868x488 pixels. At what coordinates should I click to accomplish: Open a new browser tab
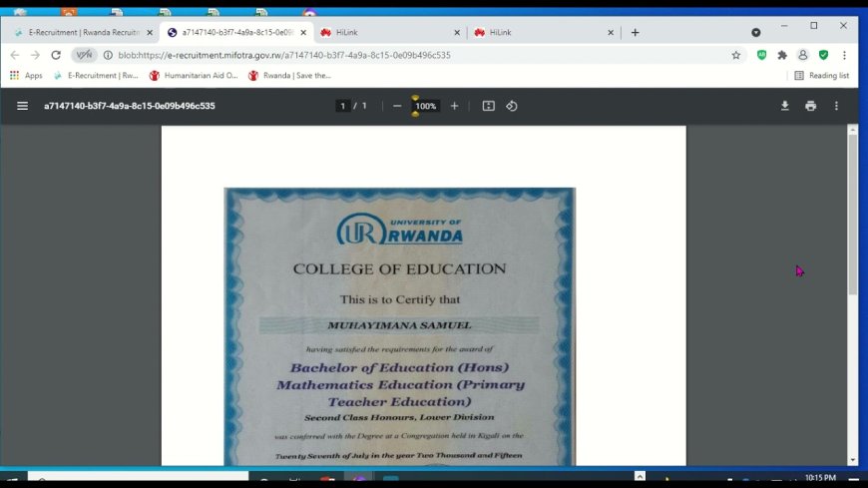tap(635, 33)
